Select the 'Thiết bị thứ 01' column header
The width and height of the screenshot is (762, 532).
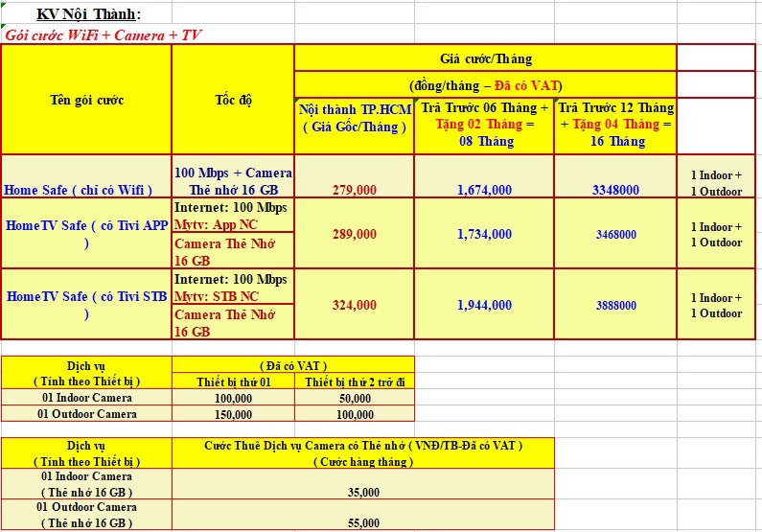click(x=233, y=382)
